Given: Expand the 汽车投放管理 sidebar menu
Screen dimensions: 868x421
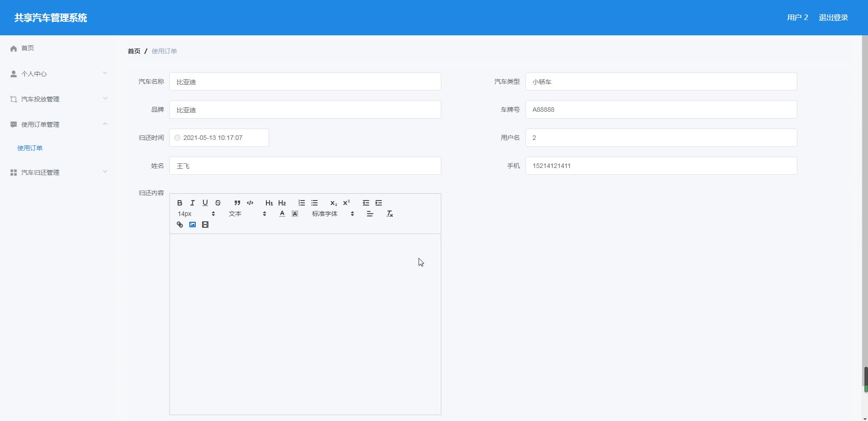Looking at the screenshot, I should (x=59, y=99).
